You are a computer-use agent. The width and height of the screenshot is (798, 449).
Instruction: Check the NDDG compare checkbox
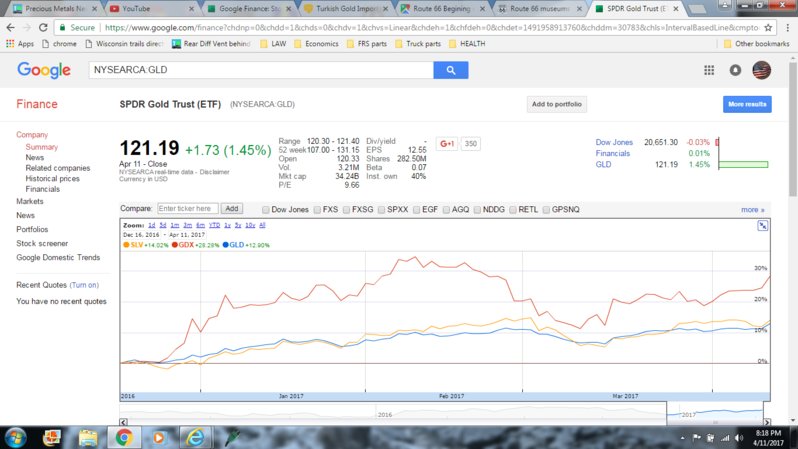477,210
